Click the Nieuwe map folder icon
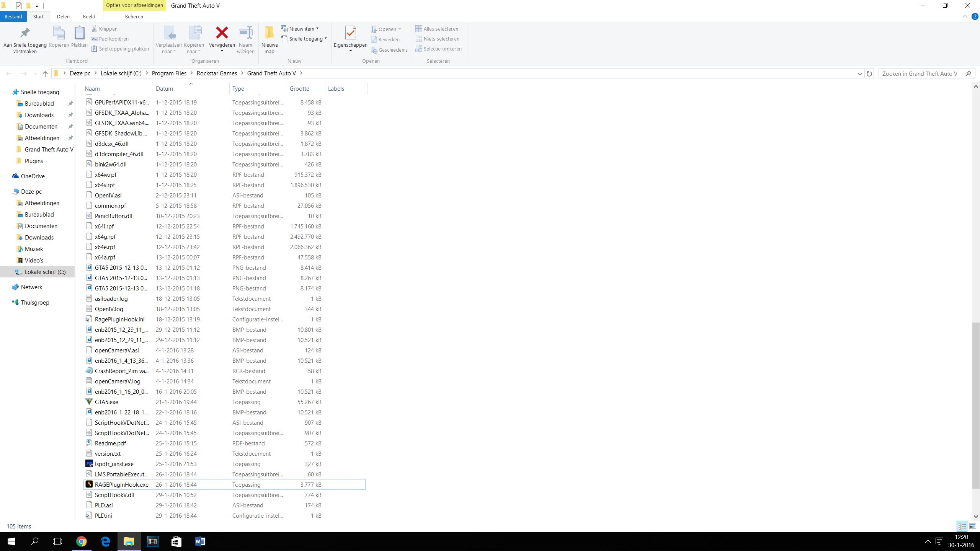The image size is (980, 551). pyautogui.click(x=269, y=33)
